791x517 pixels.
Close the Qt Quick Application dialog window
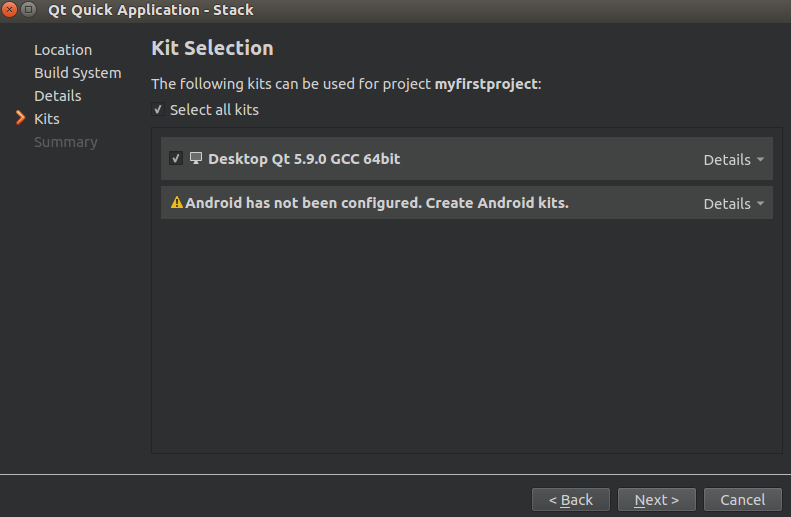[x=9, y=9]
